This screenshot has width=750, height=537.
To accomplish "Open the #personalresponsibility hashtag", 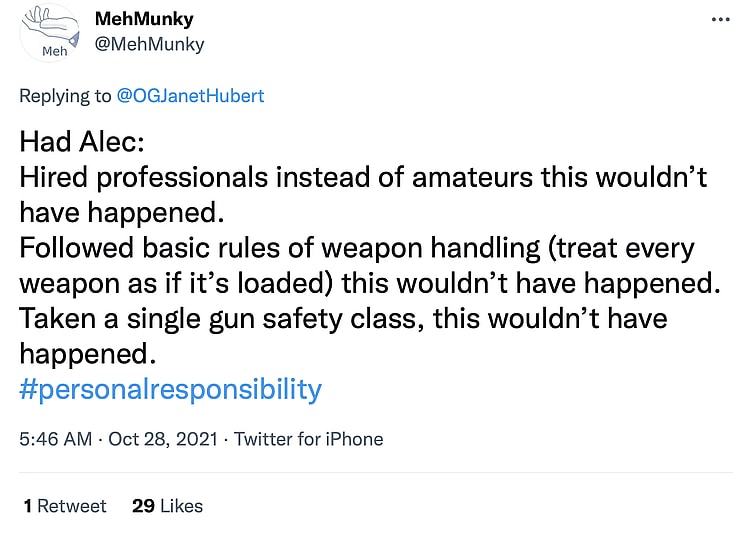I will click(170, 389).
